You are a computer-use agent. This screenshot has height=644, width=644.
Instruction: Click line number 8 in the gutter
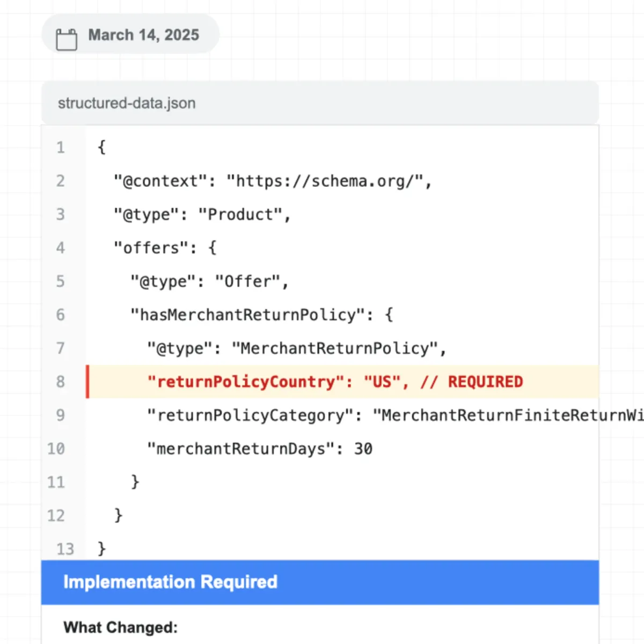tap(60, 382)
